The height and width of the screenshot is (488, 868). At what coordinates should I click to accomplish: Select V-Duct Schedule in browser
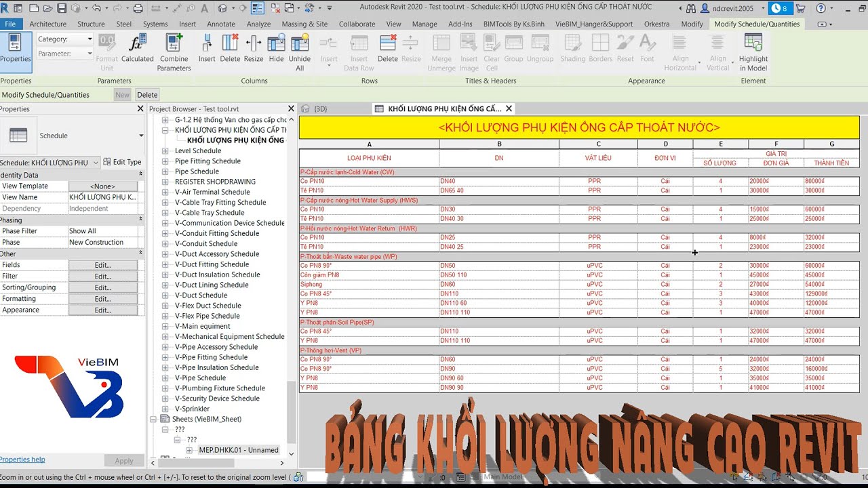[x=201, y=296]
